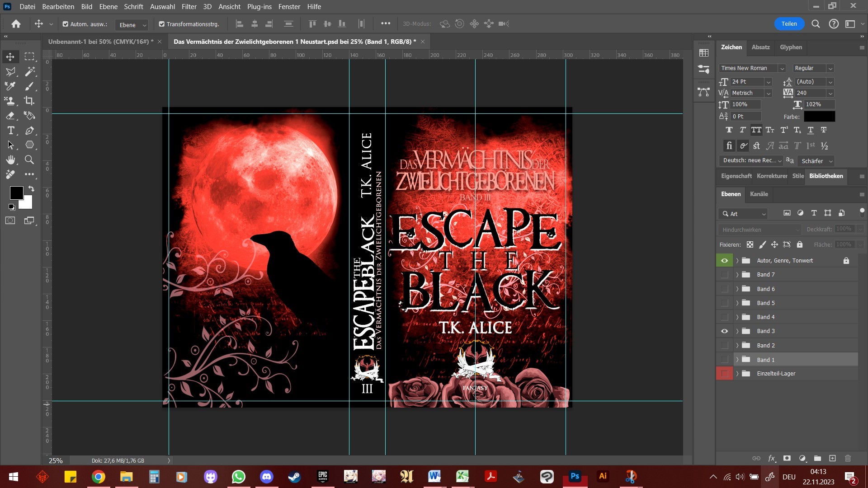
Task: Hide the Band 3 layer group
Action: click(x=724, y=331)
